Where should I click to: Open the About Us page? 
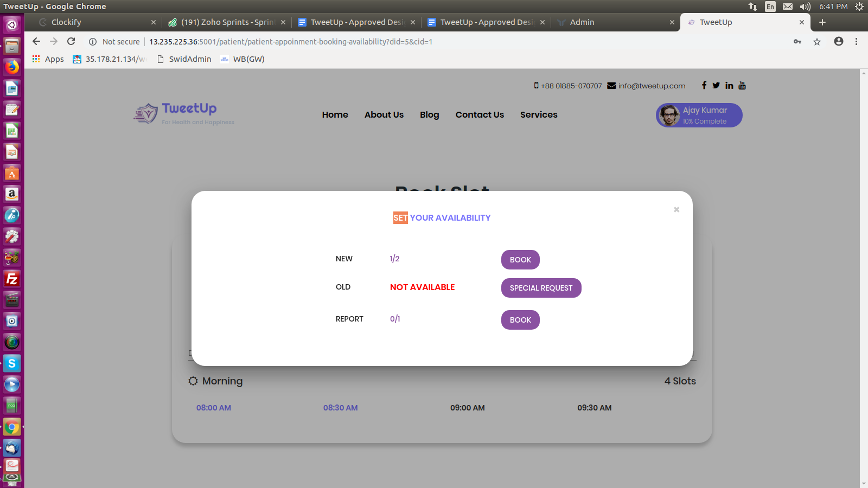coord(384,114)
